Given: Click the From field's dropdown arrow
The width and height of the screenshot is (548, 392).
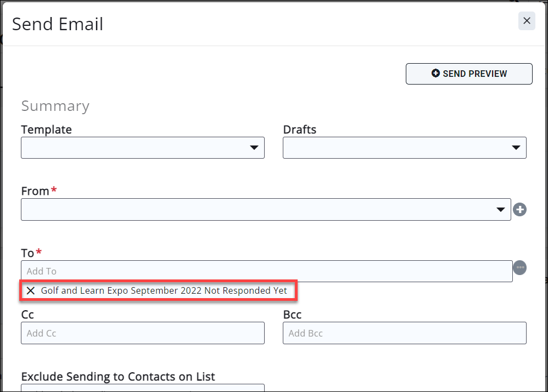Looking at the screenshot, I should click(500, 210).
